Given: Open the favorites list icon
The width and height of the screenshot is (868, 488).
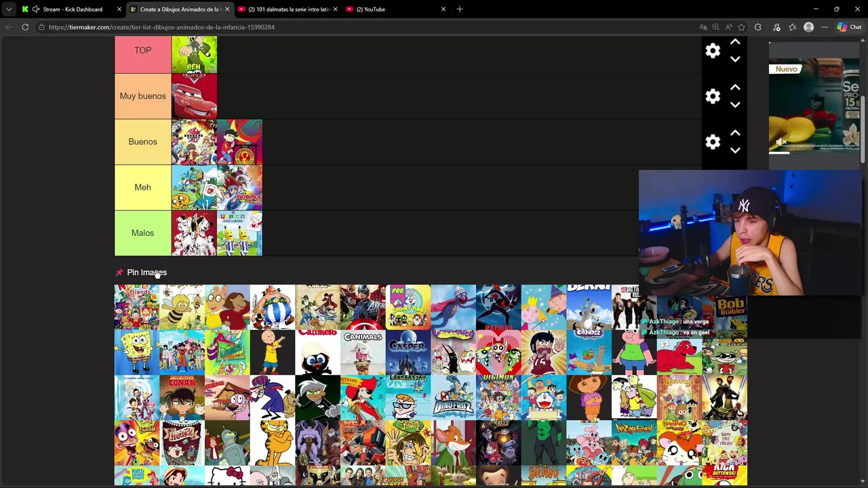Looking at the screenshot, I should point(792,27).
